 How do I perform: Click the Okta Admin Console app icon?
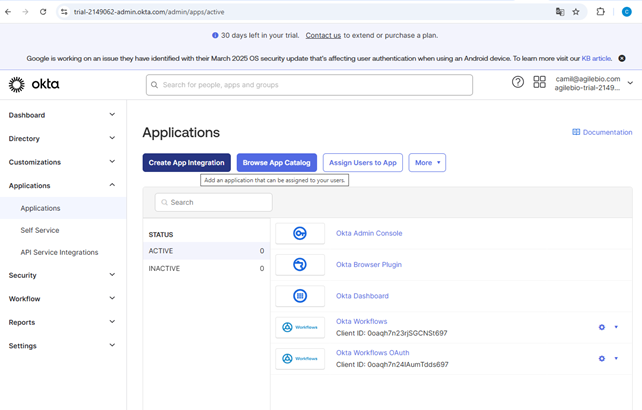coord(300,233)
